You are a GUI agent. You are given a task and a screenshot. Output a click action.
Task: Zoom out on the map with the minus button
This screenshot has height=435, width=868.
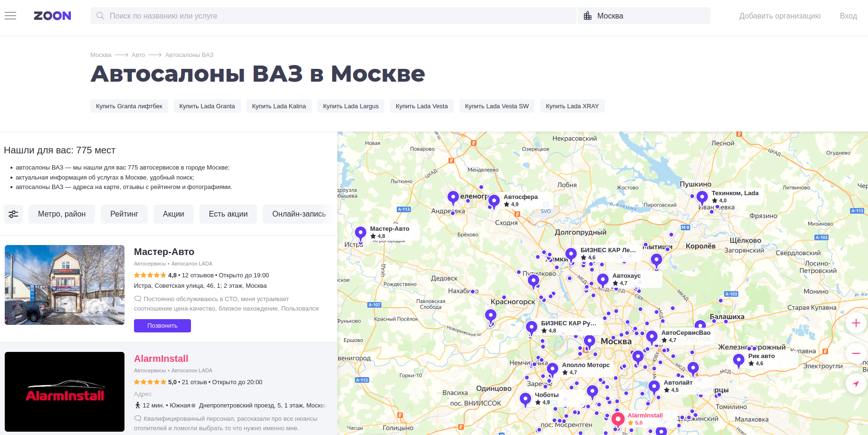tap(856, 353)
